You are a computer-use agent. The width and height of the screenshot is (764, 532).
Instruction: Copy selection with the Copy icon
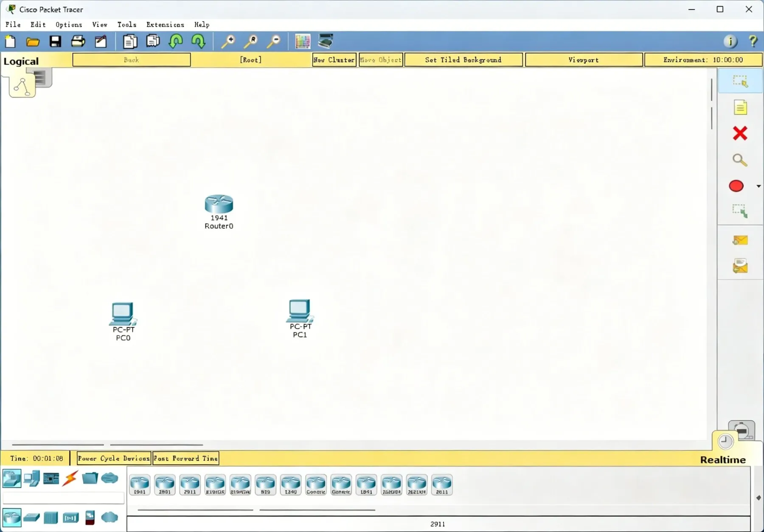[x=130, y=41]
